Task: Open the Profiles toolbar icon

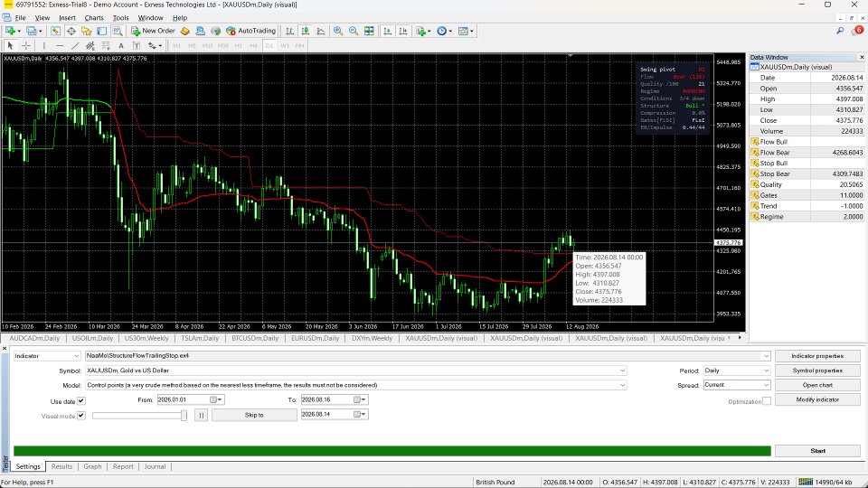Action: tap(32, 31)
